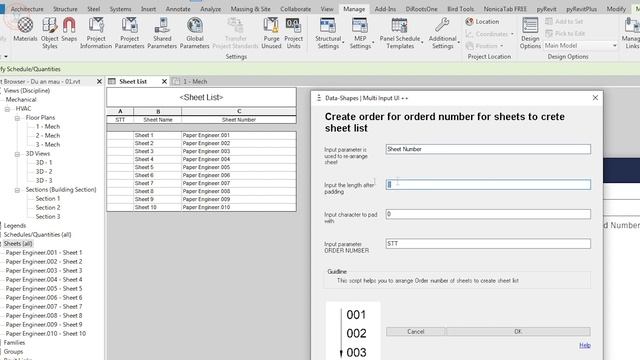Open the Materials tool
This screenshot has height=360, width=640.
pos(25,29)
